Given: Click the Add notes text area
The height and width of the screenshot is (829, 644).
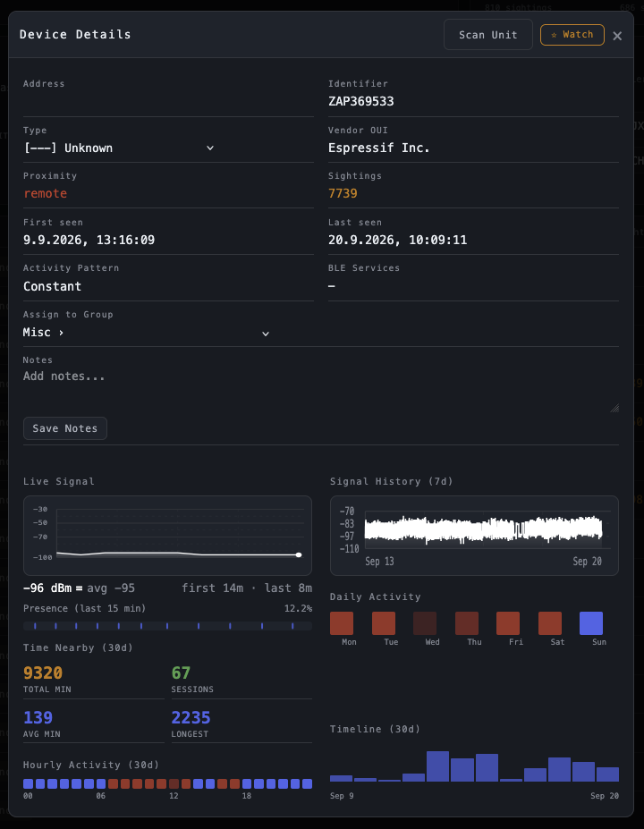Looking at the screenshot, I should (x=321, y=391).
